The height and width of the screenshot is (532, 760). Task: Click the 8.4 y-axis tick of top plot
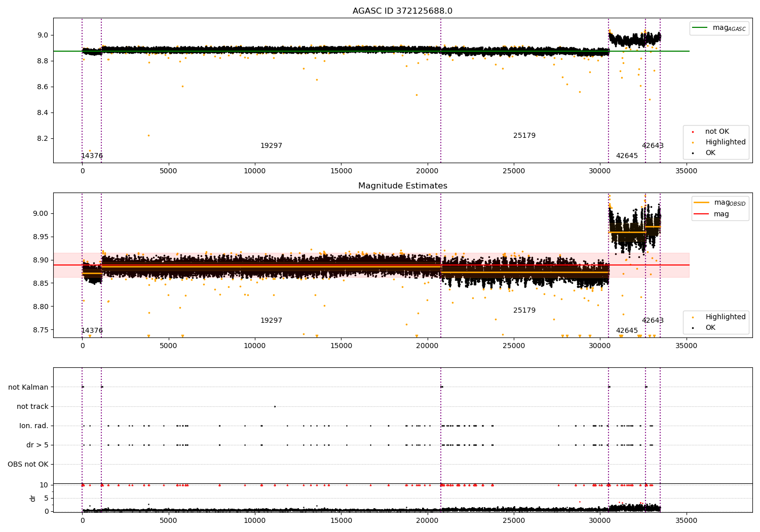(43, 112)
